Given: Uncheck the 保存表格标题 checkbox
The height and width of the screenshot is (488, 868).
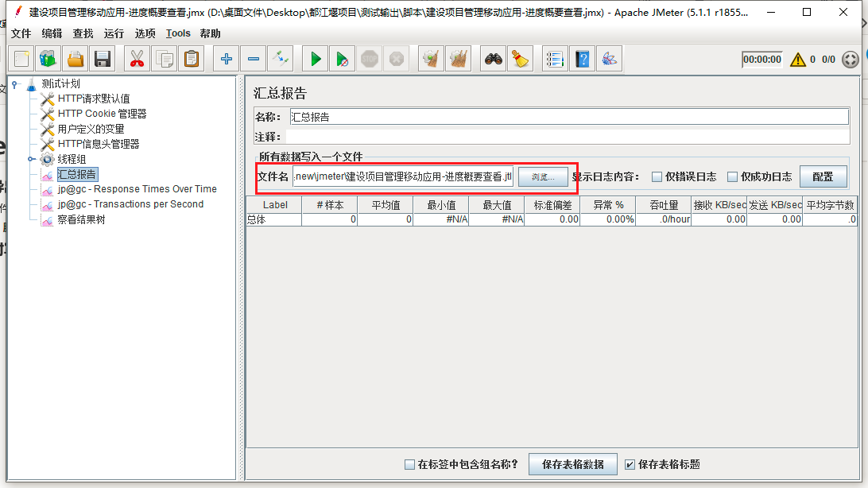Looking at the screenshot, I should click(x=630, y=465).
